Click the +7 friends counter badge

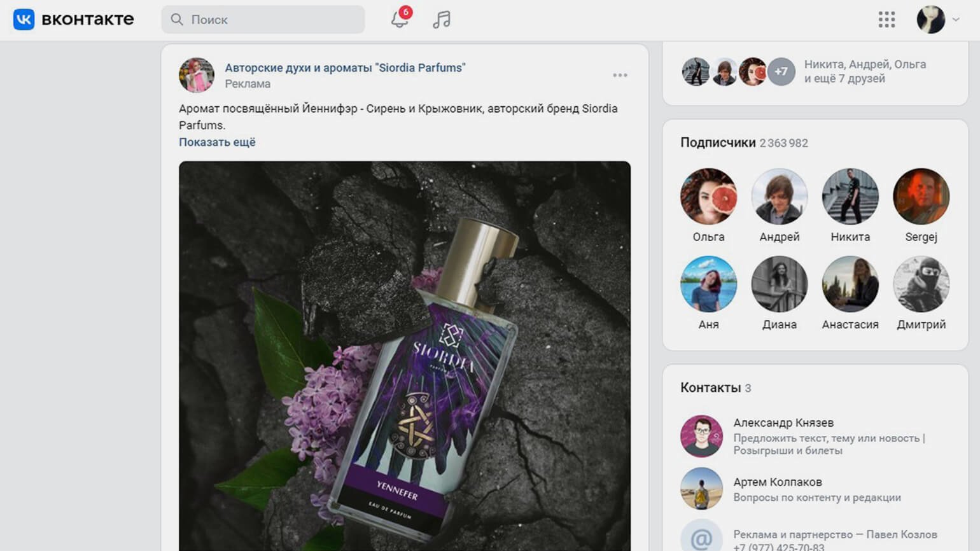(x=781, y=72)
